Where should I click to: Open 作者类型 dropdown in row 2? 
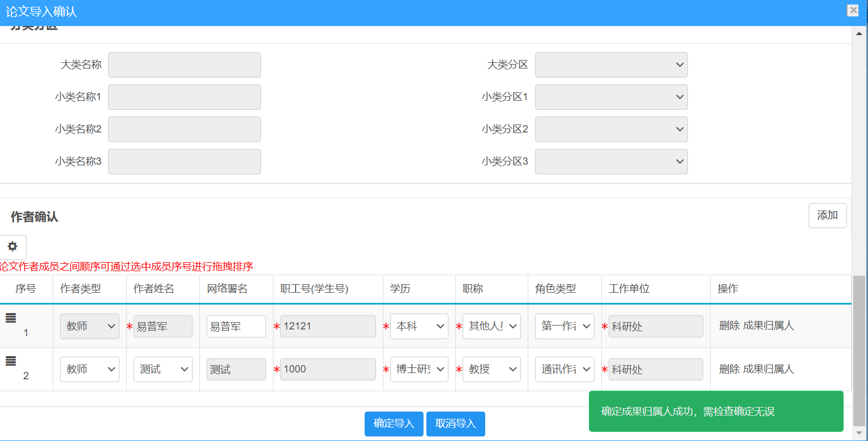point(89,370)
